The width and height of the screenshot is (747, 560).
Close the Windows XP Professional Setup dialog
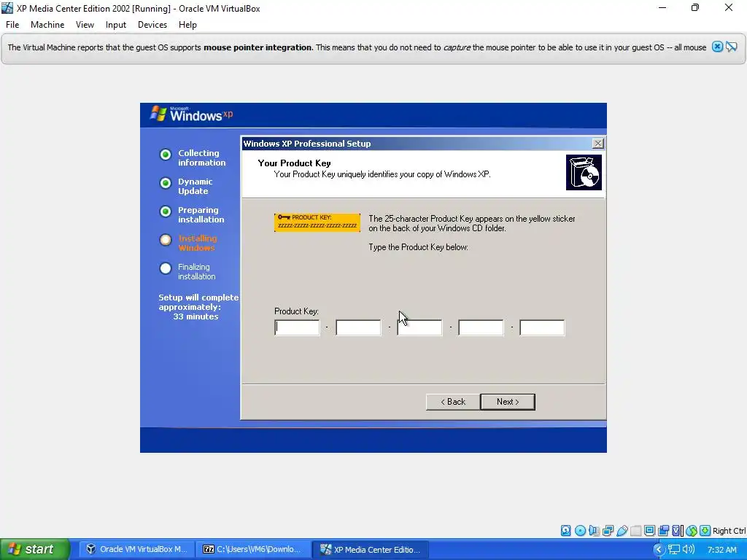598,144
